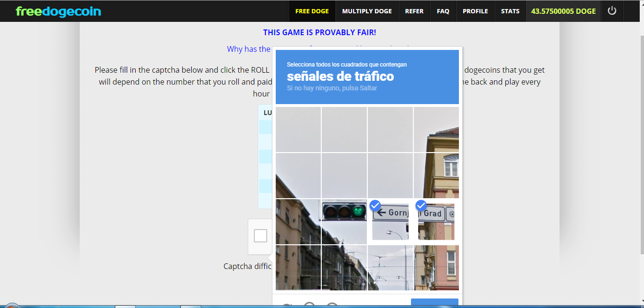Click the captcha reload challenge icon

coord(286,305)
